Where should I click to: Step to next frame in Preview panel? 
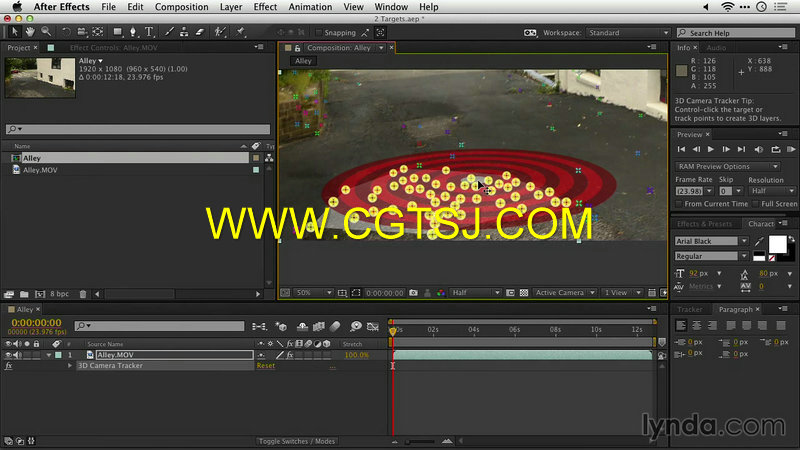coord(726,149)
